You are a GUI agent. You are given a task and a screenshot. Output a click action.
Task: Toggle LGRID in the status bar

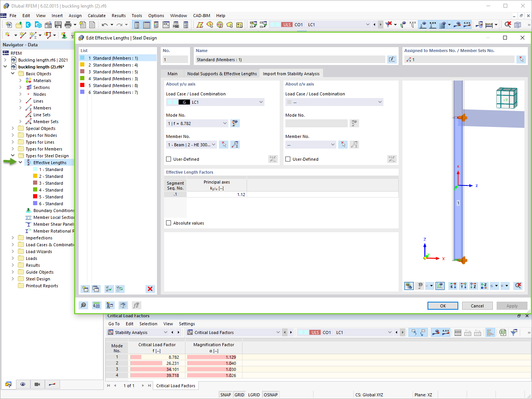click(x=254, y=395)
